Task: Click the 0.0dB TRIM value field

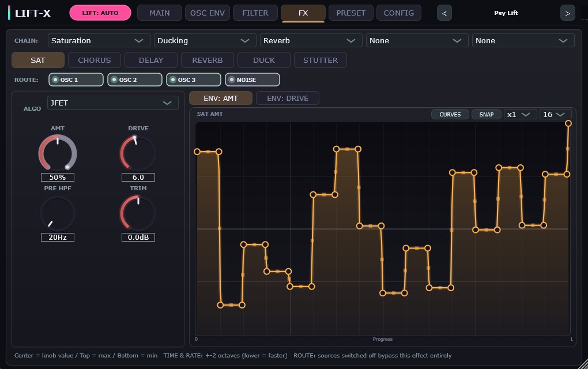Action: pos(138,237)
